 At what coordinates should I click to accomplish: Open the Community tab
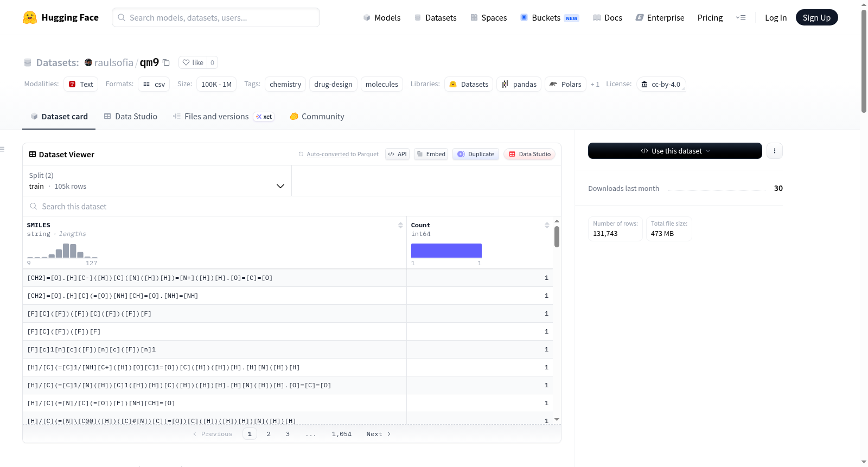click(x=317, y=117)
